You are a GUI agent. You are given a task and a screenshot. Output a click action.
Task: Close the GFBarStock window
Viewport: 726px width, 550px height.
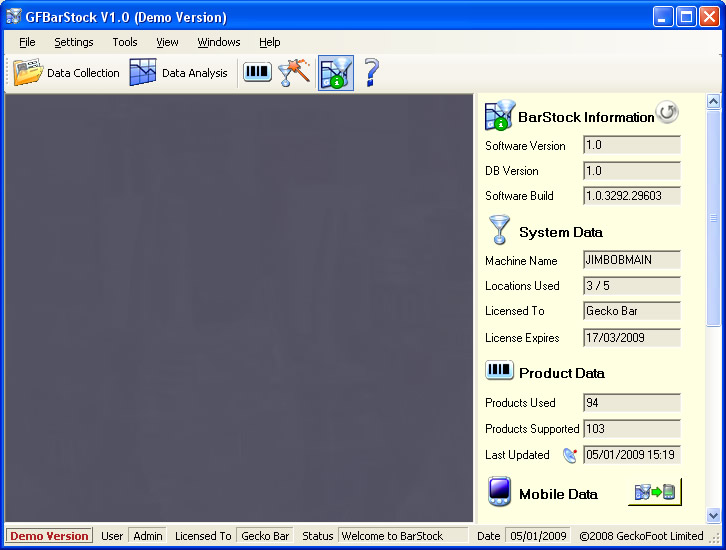coord(709,17)
